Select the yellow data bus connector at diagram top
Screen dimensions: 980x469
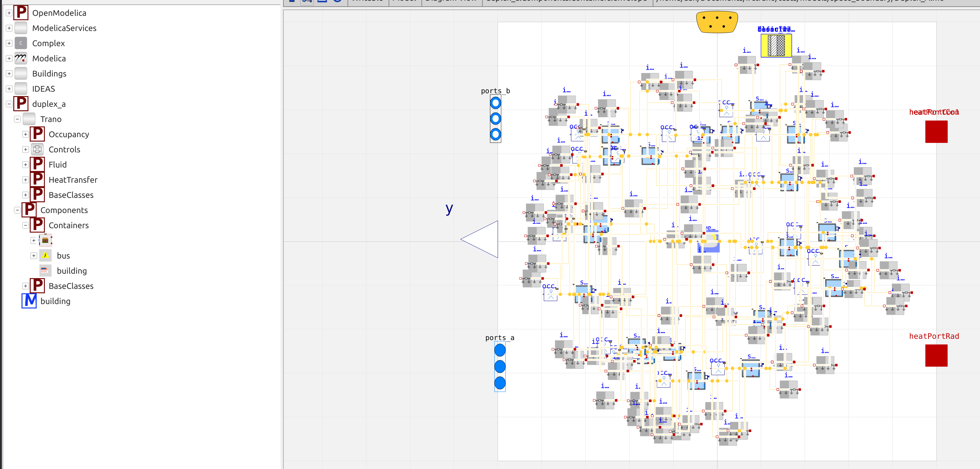pyautogui.click(x=717, y=22)
